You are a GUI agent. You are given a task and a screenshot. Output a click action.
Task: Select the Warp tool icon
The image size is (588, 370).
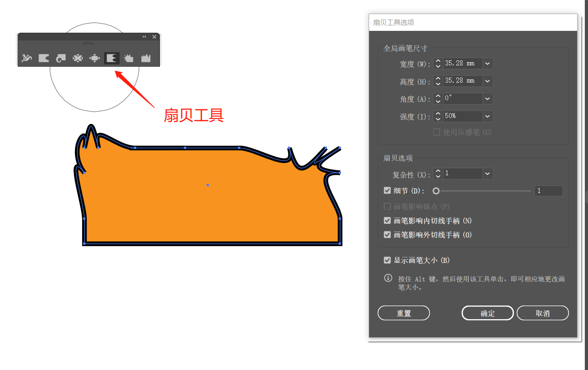pyautogui.click(x=44, y=58)
